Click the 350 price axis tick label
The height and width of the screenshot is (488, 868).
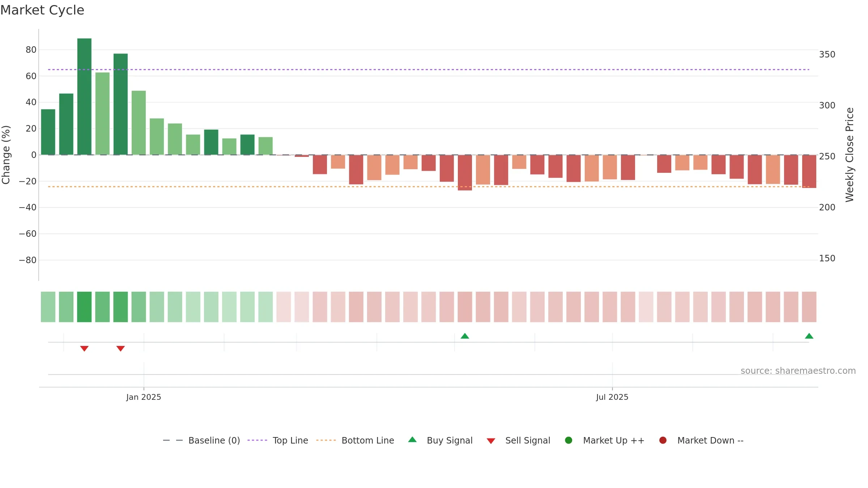tap(827, 55)
